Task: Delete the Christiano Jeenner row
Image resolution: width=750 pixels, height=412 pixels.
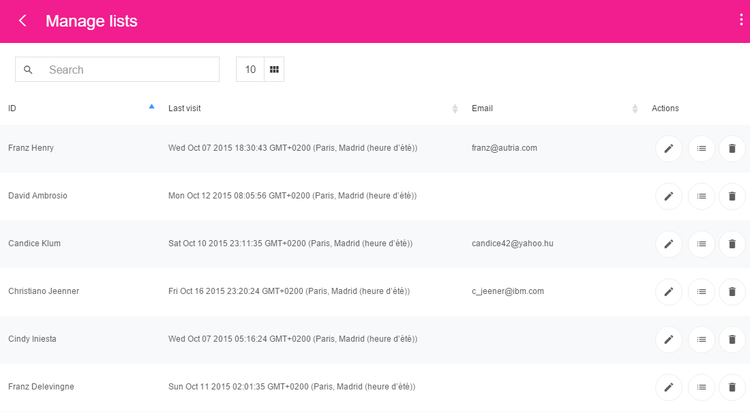Action: [732, 291]
